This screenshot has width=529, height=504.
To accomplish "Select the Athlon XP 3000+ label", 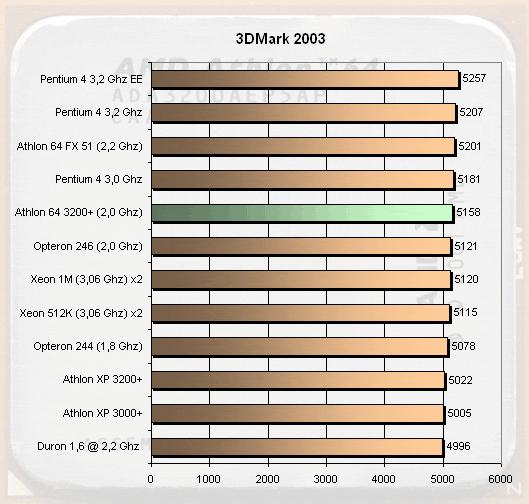I will (x=103, y=413).
